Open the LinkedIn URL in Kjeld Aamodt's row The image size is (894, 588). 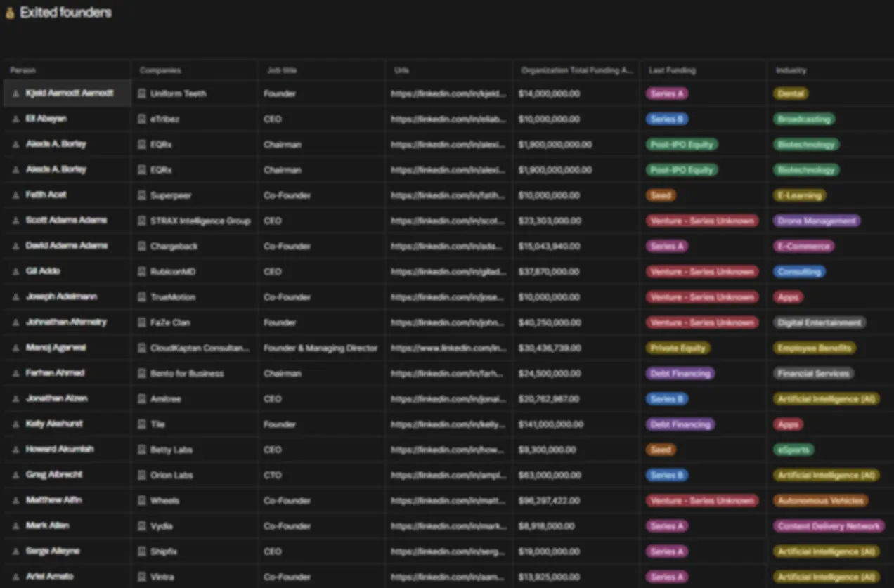pos(448,93)
